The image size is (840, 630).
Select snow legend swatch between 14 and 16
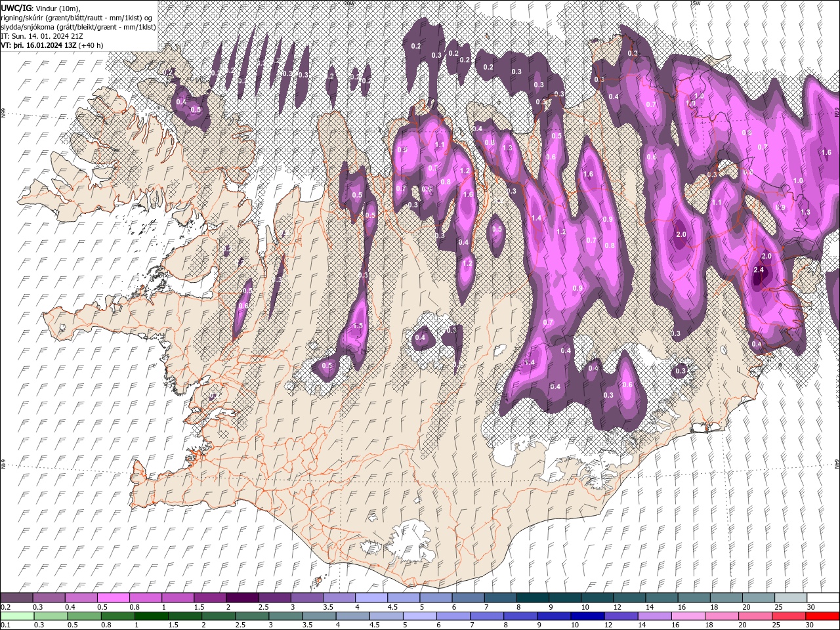(x=661, y=598)
